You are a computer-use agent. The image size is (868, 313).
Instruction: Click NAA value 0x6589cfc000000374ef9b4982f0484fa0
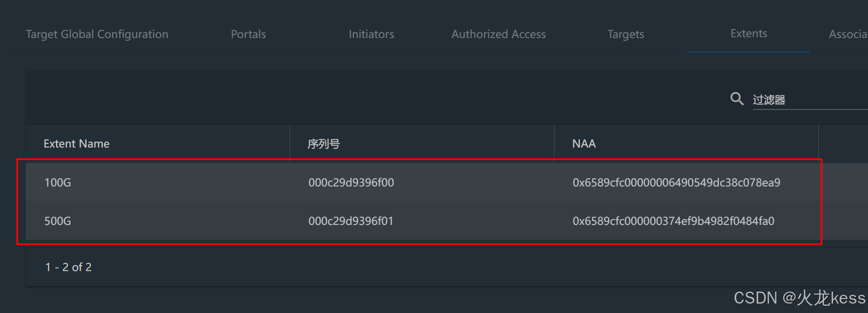[673, 221]
